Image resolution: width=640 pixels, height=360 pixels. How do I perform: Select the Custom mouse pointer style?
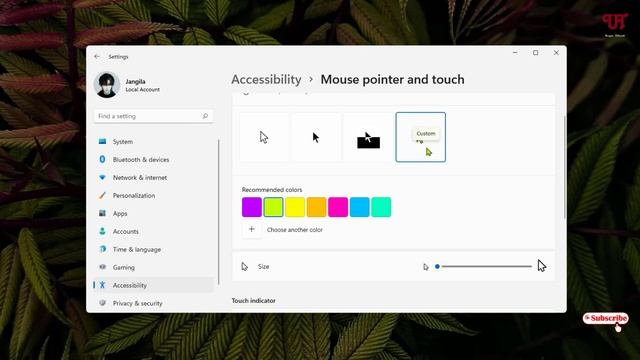[420, 137]
